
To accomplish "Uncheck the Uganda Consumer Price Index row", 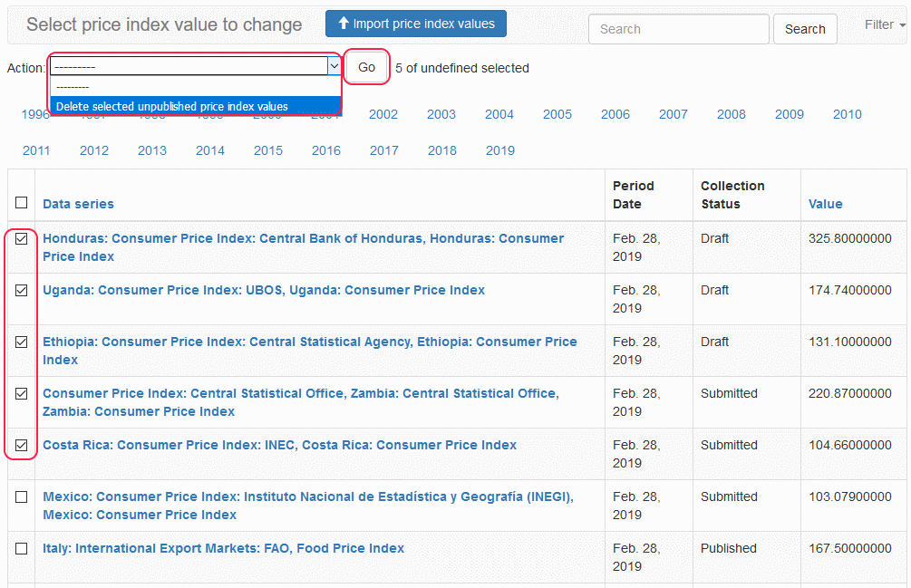I will (x=22, y=291).
